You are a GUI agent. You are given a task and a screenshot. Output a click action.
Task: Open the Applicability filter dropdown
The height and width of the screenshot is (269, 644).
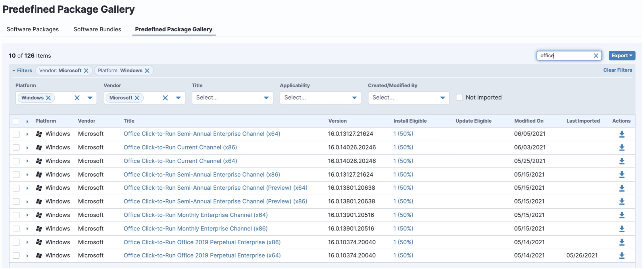(x=320, y=98)
